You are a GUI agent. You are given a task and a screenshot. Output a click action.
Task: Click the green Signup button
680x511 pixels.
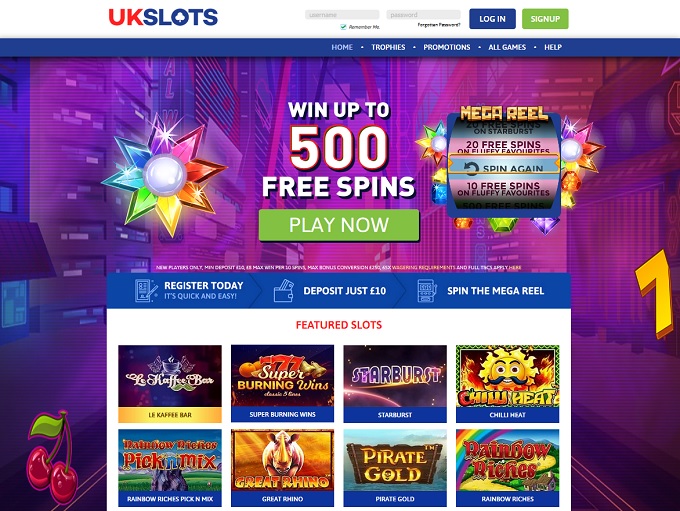click(x=545, y=19)
